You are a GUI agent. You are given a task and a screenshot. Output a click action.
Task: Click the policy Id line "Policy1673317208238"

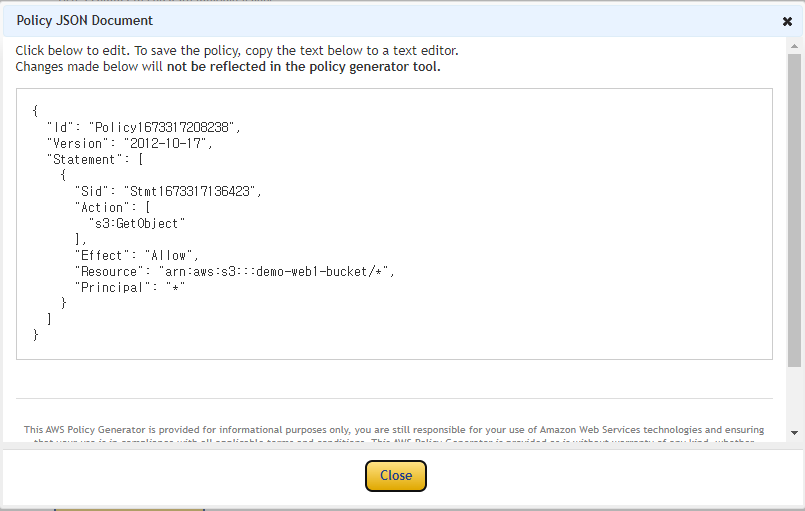coord(144,127)
